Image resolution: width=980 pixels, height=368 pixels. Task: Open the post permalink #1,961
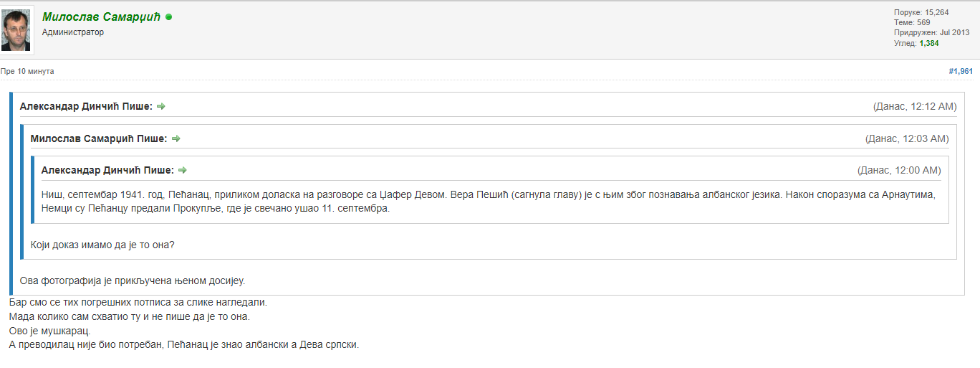[961, 71]
